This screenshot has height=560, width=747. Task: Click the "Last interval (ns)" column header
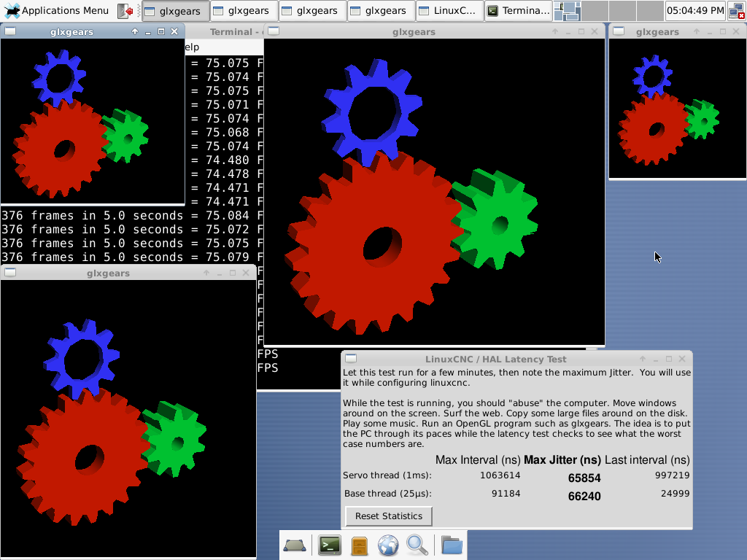coord(647,460)
